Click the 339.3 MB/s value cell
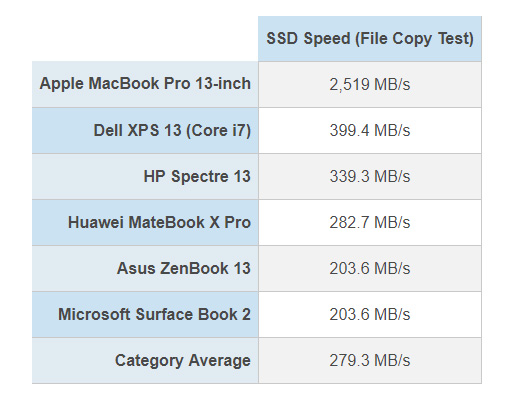The image size is (531, 393). point(370,177)
